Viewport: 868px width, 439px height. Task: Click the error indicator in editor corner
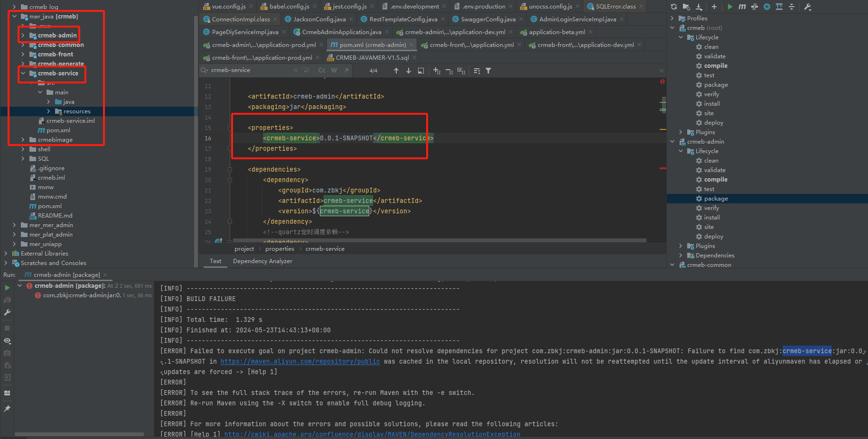[663, 82]
